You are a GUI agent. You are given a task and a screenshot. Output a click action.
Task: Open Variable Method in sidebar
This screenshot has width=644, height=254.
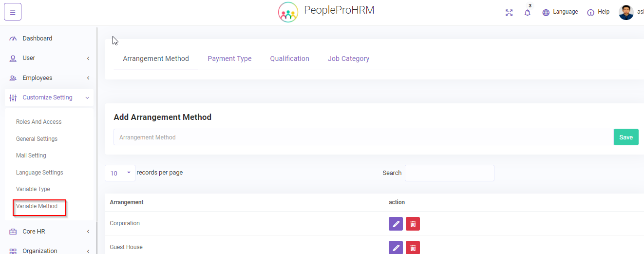point(37,206)
